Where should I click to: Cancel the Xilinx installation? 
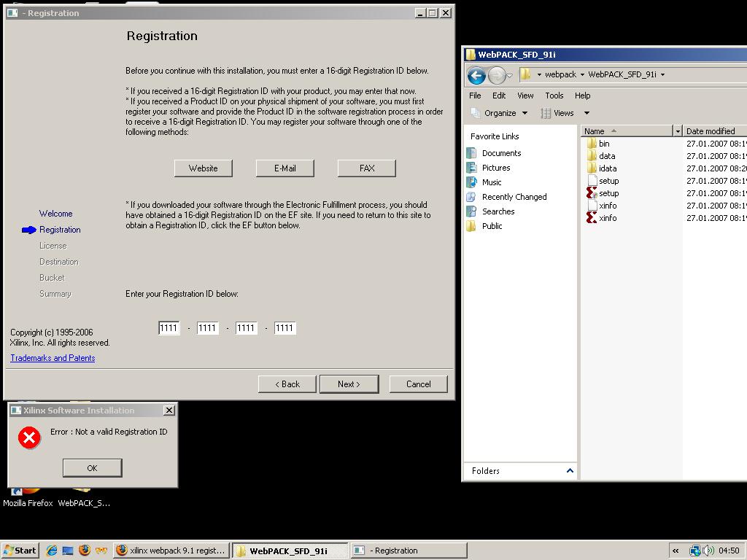click(418, 384)
